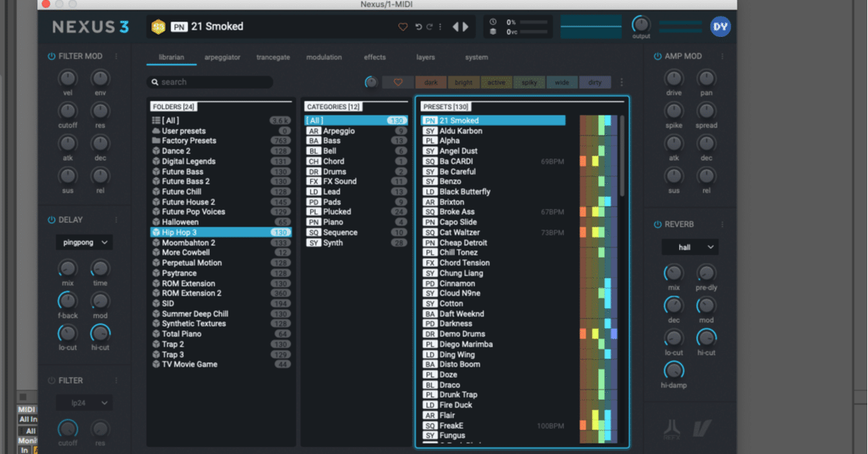Go to next preset with right arrow
Image resolution: width=868 pixels, height=454 pixels.
coord(466,27)
